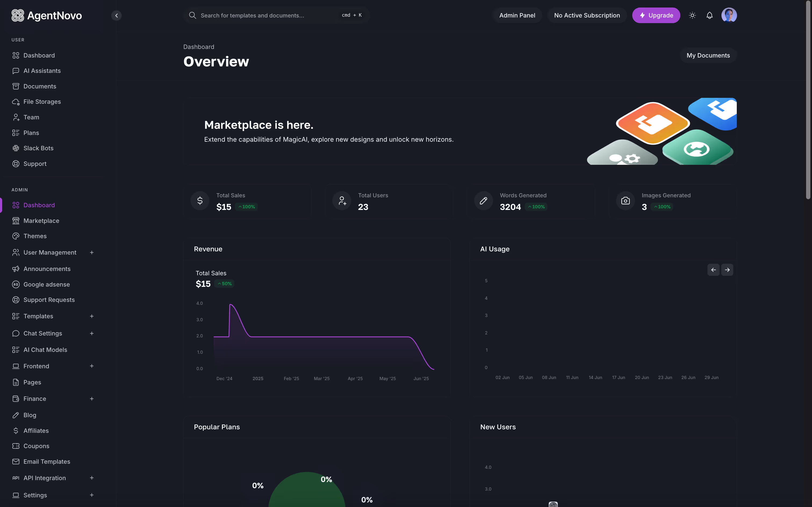Click the AI Chat Models icon

16,350
